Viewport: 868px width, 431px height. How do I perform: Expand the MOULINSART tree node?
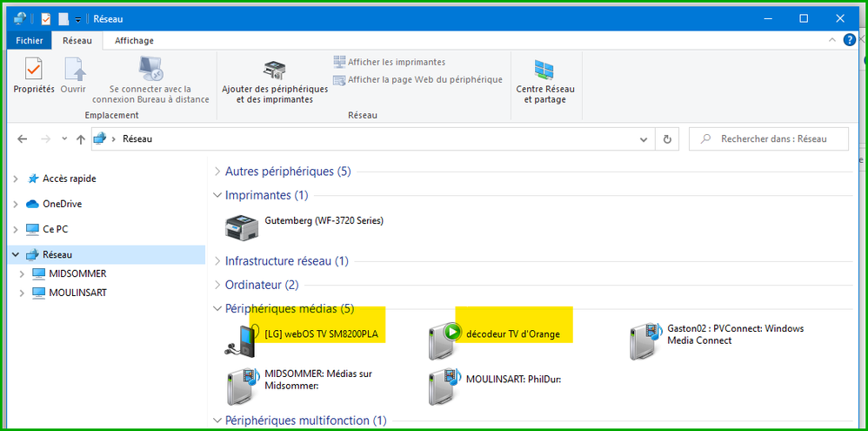coord(22,293)
